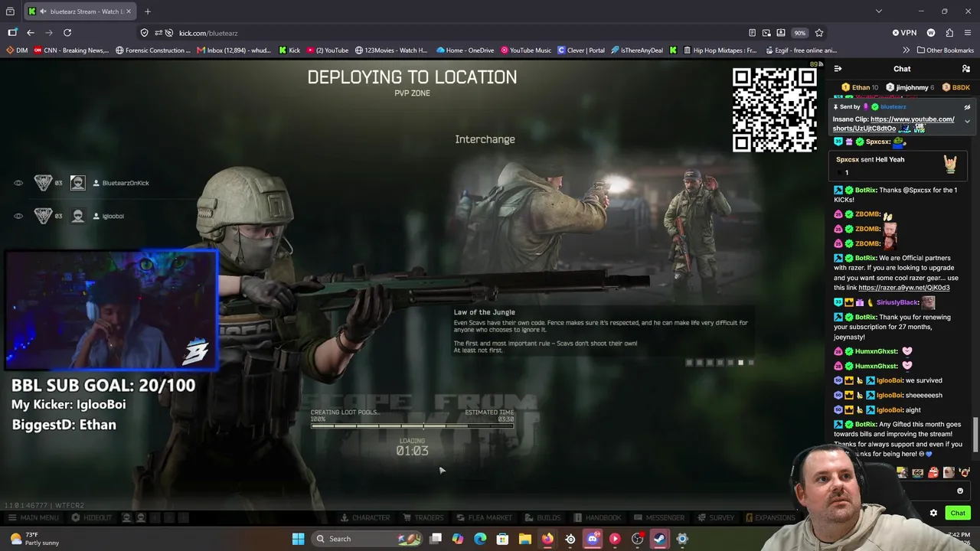Open chat users list icon
Viewport: 980px width, 551px height.
point(966,69)
